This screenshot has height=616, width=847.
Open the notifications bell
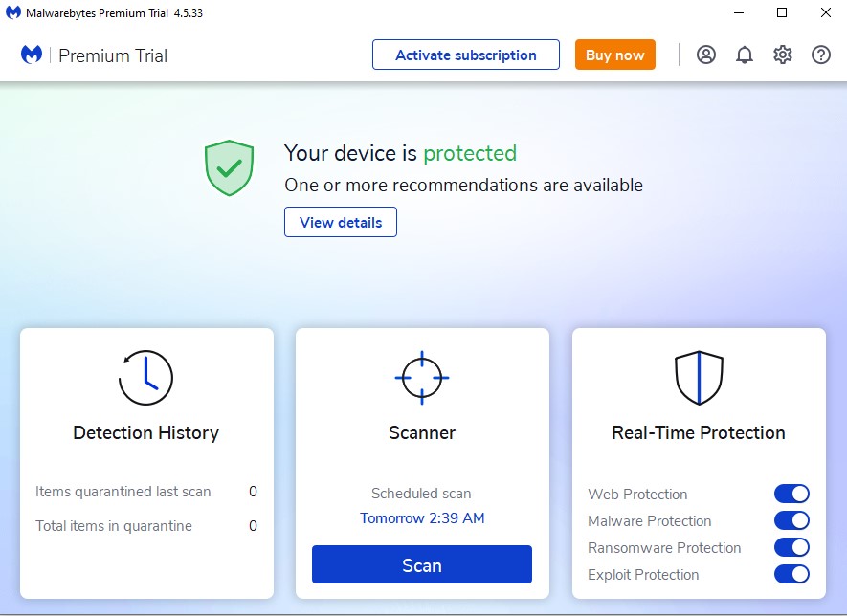(745, 55)
